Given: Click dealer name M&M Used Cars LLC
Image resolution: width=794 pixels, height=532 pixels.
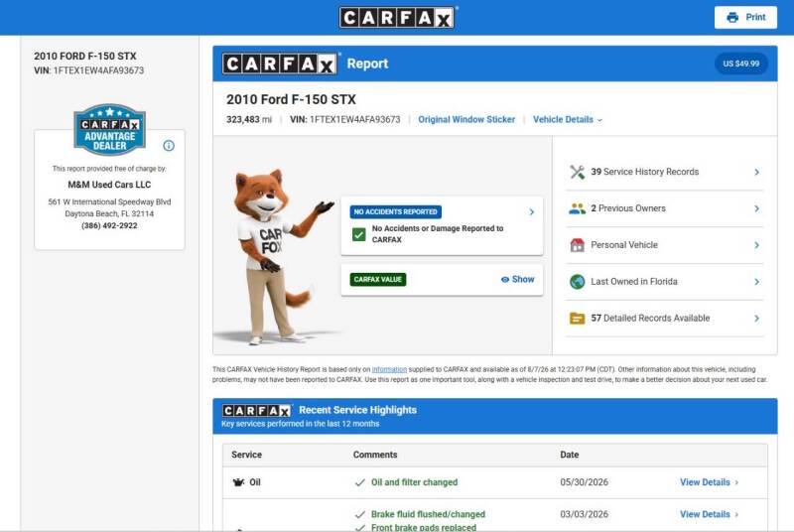Looking at the screenshot, I should 109,185.
